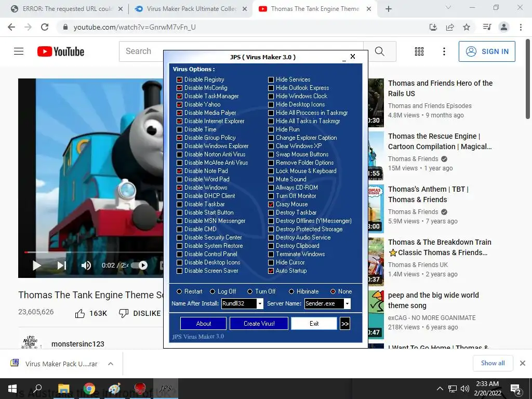Open the media controls icon in toolbar
Screen dimensions: 532x399
pyautogui.click(x=487, y=27)
